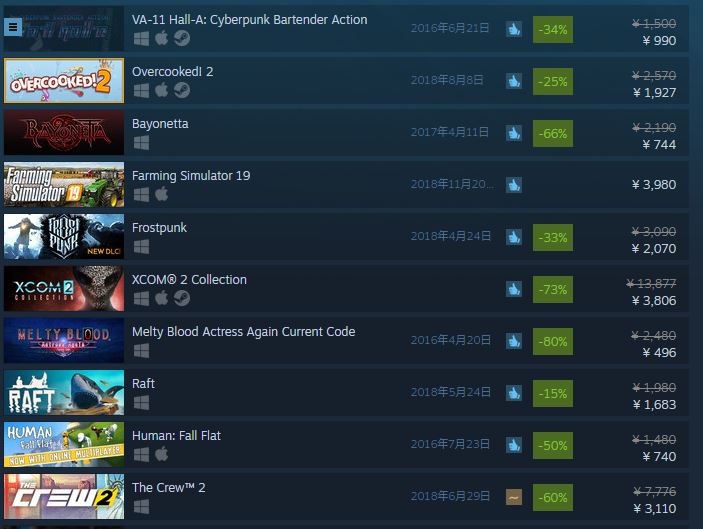The height and width of the screenshot is (529, 703).
Task: Click the thumbs-up review icon for Overcooked! 2
Action: [x=514, y=81]
